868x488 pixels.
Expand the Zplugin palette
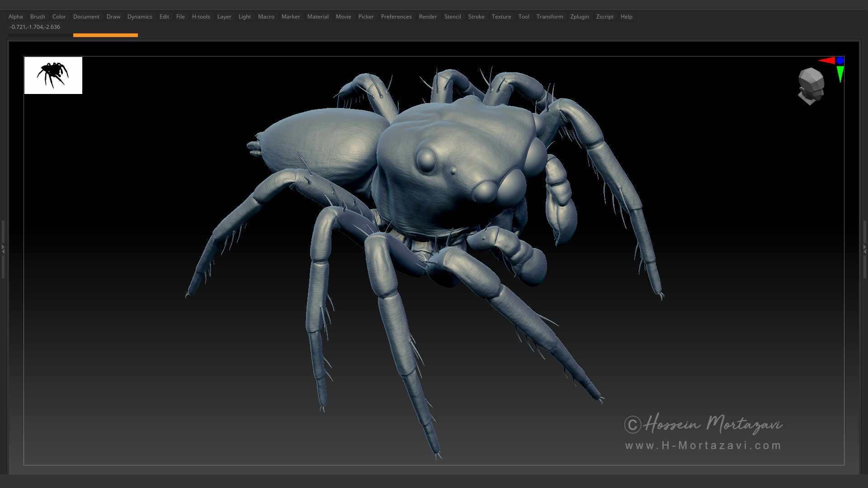click(x=580, y=16)
